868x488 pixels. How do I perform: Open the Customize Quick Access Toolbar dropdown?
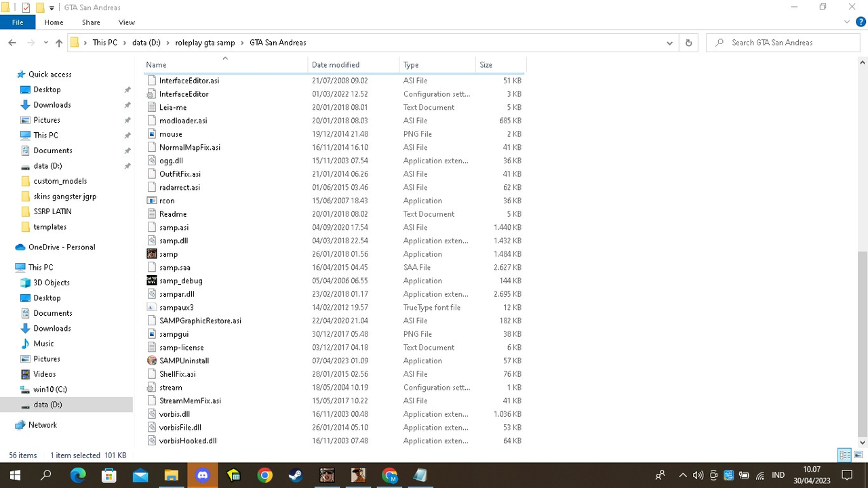point(52,8)
